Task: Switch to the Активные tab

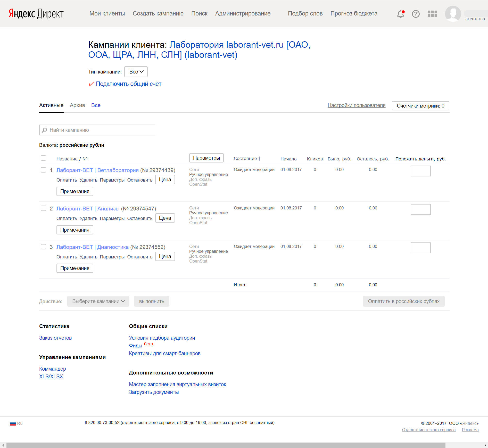Action: pos(51,105)
